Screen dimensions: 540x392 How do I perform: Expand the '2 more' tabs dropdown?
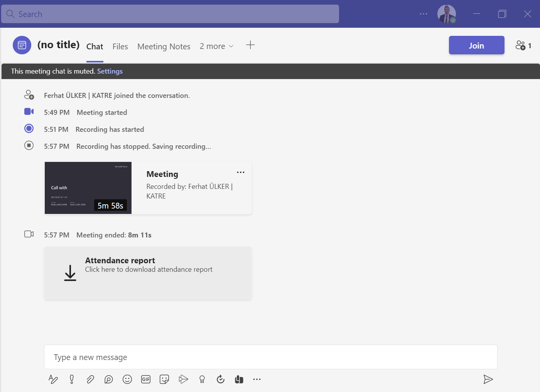(217, 46)
